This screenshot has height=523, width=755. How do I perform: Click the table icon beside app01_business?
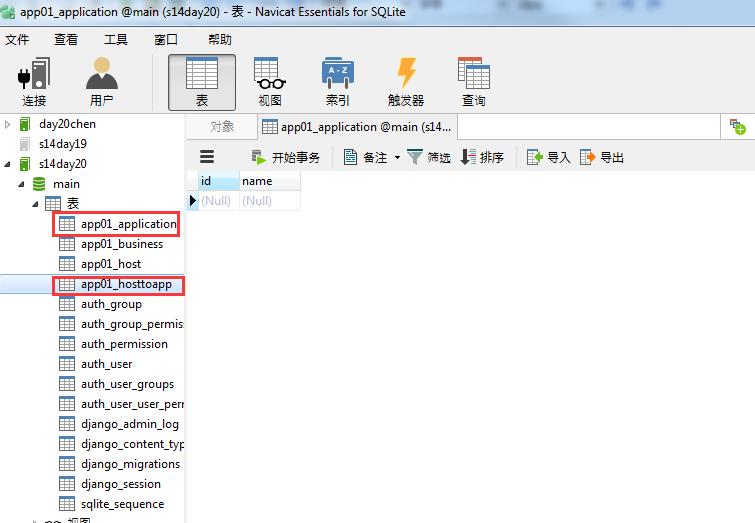67,244
